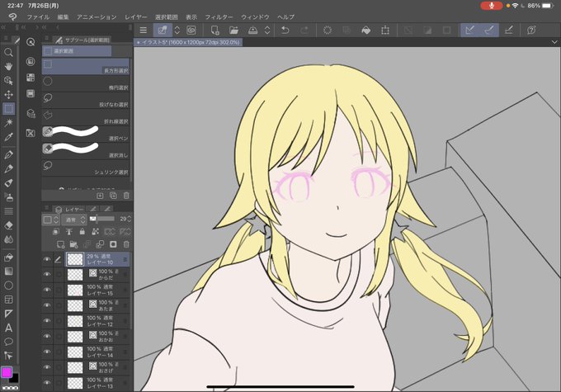Toggle visibility of レイヤー 15

coord(47,290)
